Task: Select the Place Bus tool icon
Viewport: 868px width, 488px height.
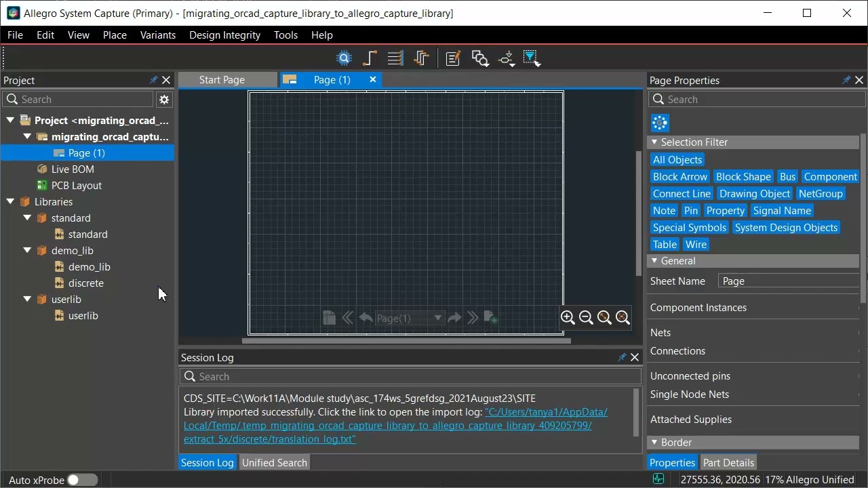Action: tap(395, 58)
